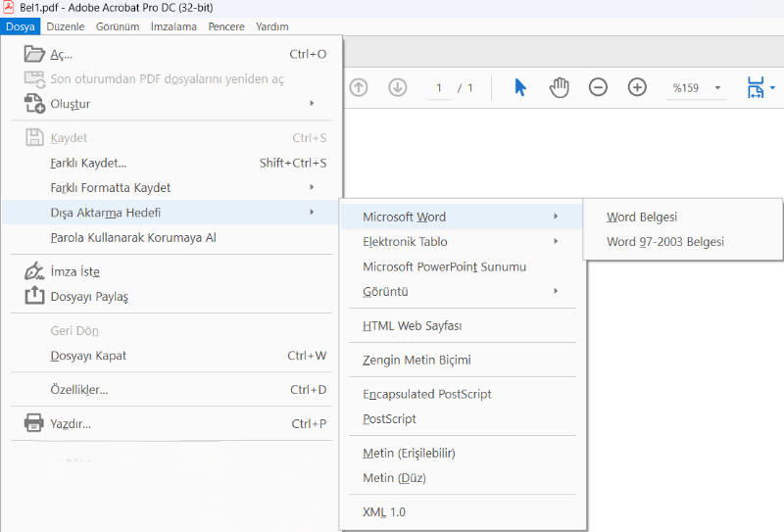Click the zoom out minus icon
This screenshot has width=784, height=532.
click(598, 87)
